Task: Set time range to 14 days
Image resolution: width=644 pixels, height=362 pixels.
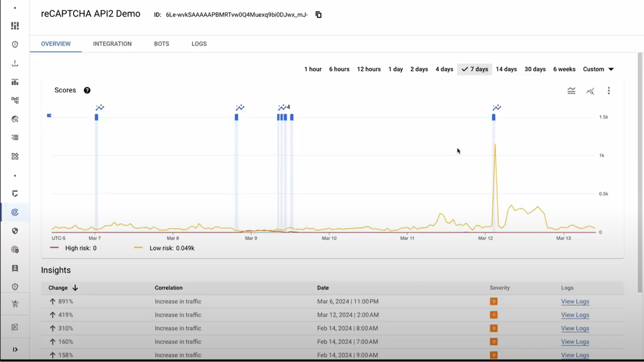Action: [x=506, y=69]
